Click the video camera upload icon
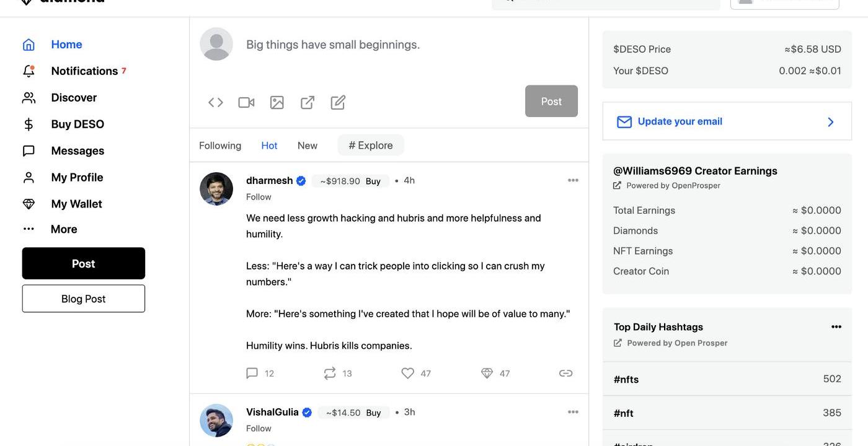This screenshot has width=868, height=446. click(246, 102)
